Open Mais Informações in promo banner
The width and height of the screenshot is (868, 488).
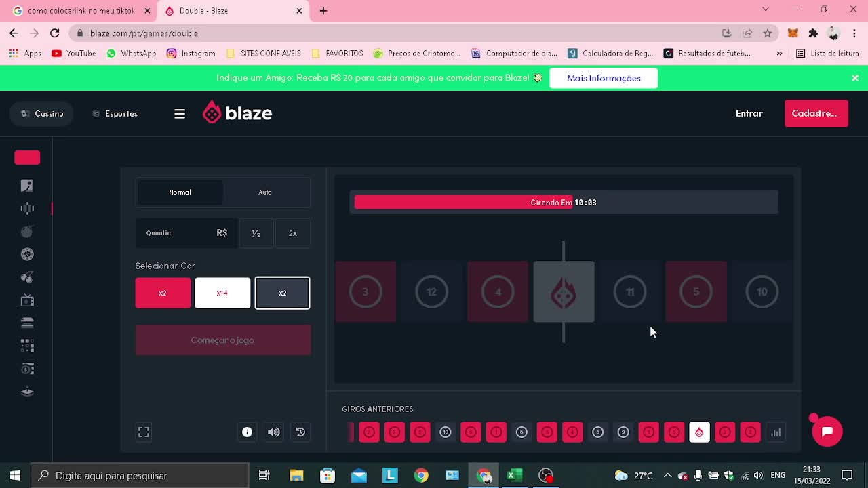[x=604, y=78]
